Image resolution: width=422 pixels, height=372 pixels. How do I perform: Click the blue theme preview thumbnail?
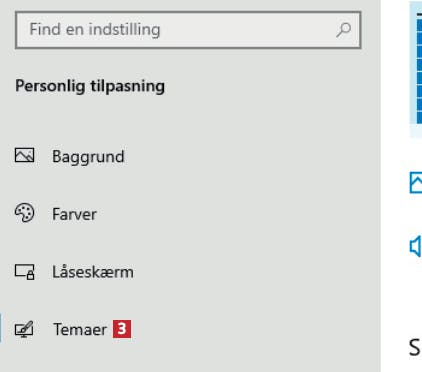click(416, 69)
